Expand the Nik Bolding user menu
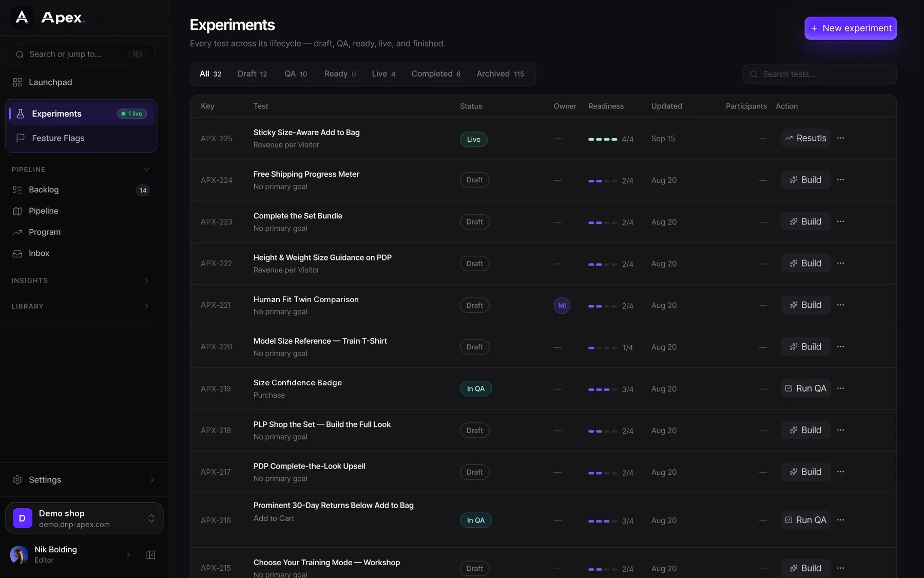924x578 pixels. [128, 555]
